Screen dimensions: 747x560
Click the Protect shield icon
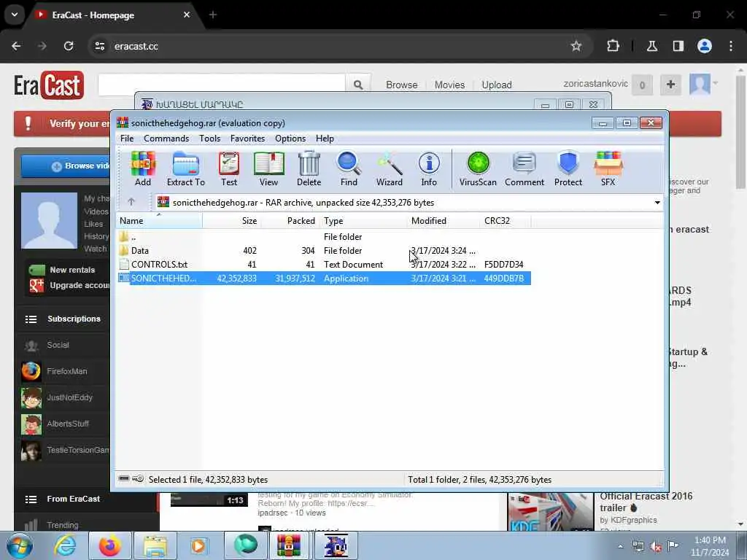coord(568,168)
